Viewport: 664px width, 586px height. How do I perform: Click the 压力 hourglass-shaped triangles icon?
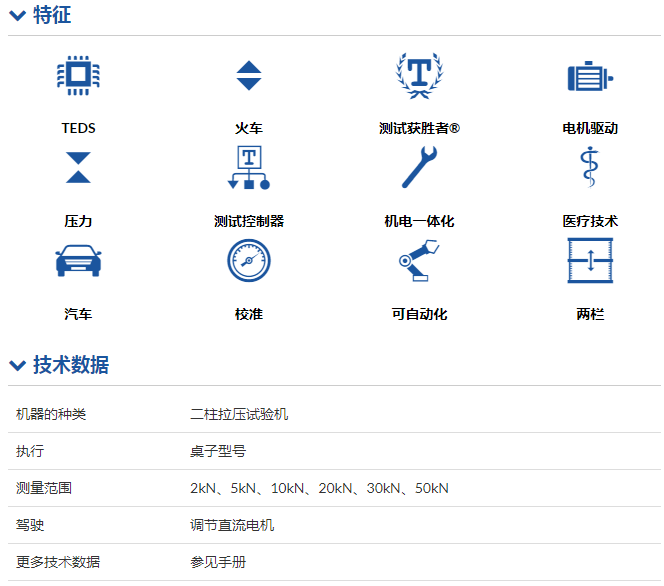point(78,167)
